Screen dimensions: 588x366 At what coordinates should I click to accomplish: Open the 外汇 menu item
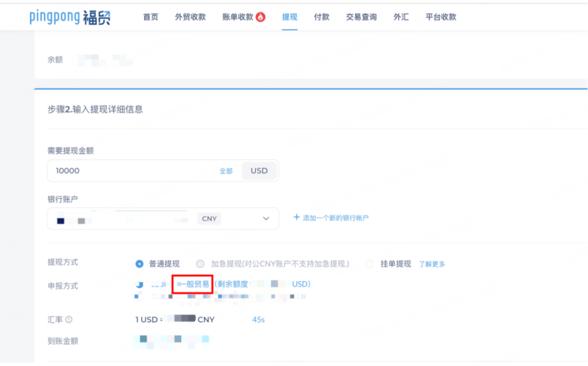click(401, 17)
